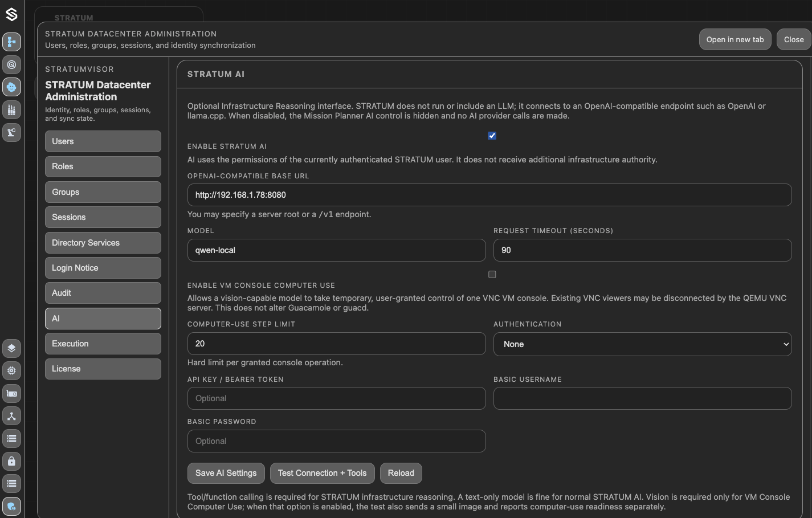The width and height of the screenshot is (812, 518).
Task: Click the 'Hard limit per granted console operation.' text
Action: [265, 362]
